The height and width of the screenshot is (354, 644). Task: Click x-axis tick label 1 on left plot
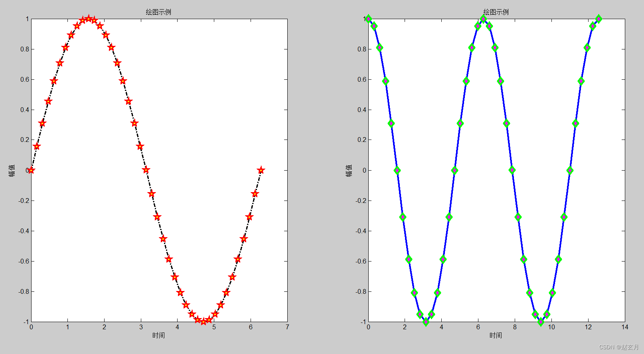pos(68,327)
